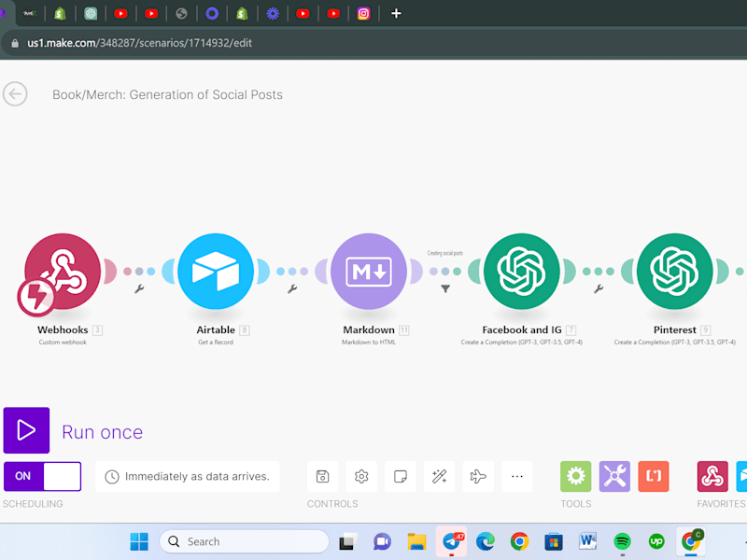Open the green Flow control tool
This screenshot has width=747, height=560.
[x=575, y=476]
